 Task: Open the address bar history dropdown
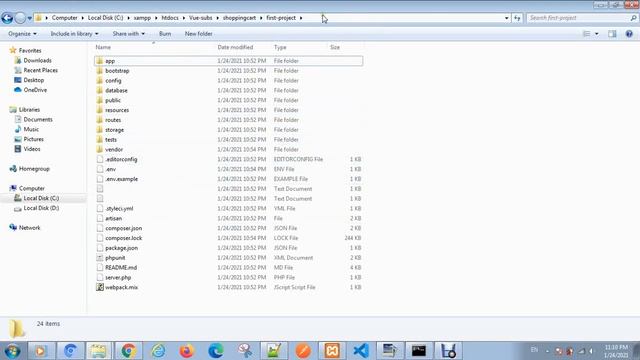pyautogui.click(x=507, y=18)
